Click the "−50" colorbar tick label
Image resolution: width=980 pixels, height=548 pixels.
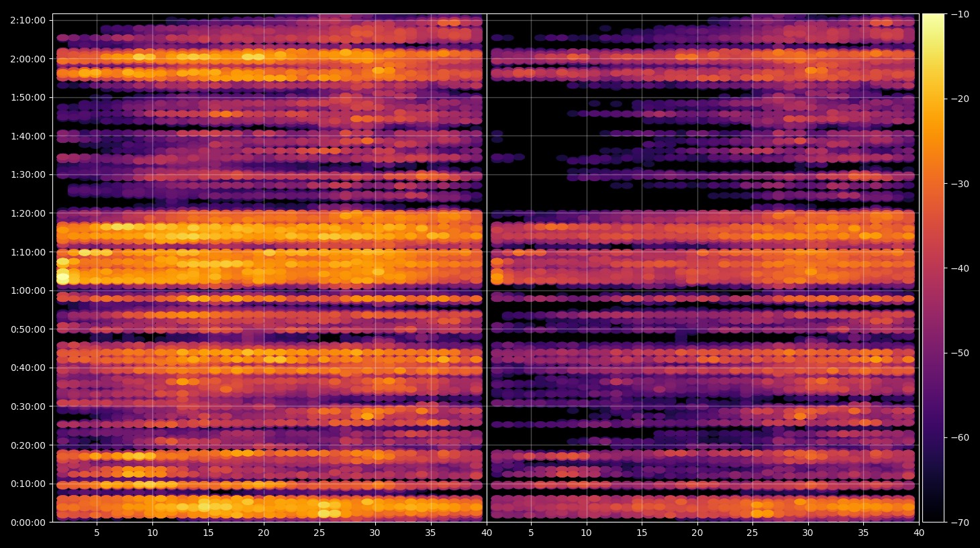coord(960,353)
